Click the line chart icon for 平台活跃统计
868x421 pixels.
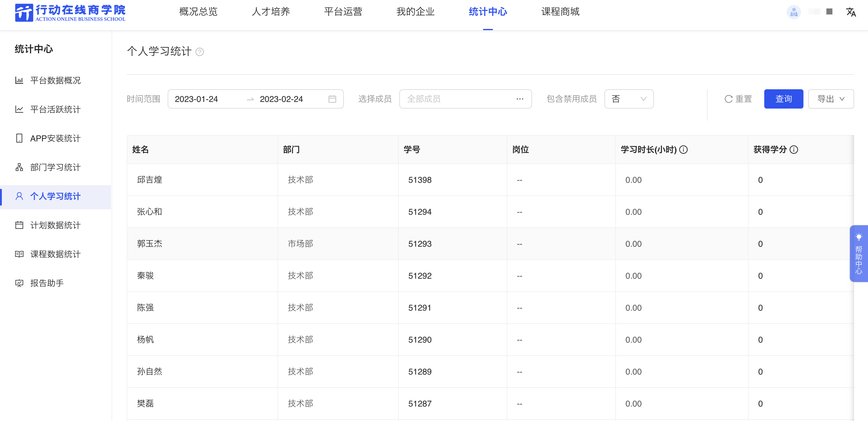pos(19,109)
